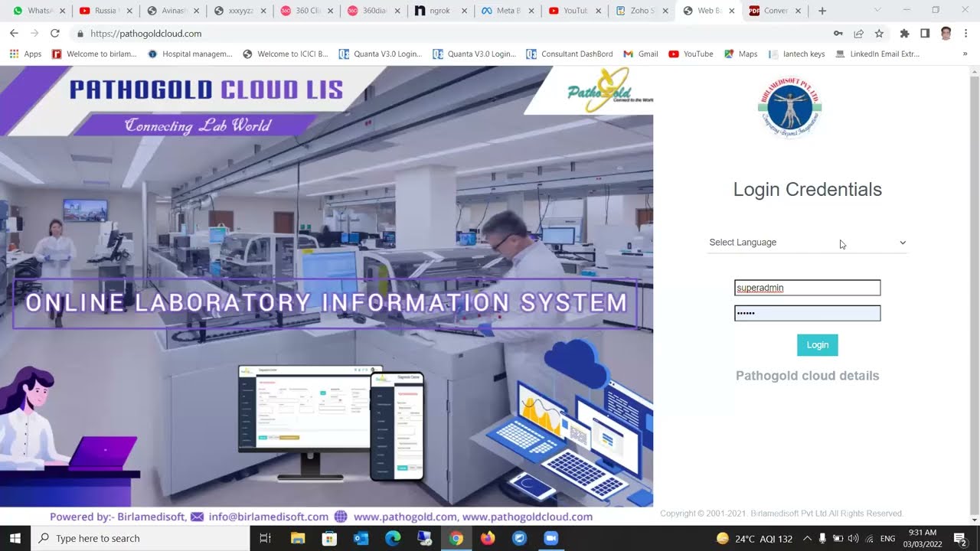The width and height of the screenshot is (980, 551).
Task: Switch to the PDF Convert tab
Action: tap(774, 11)
